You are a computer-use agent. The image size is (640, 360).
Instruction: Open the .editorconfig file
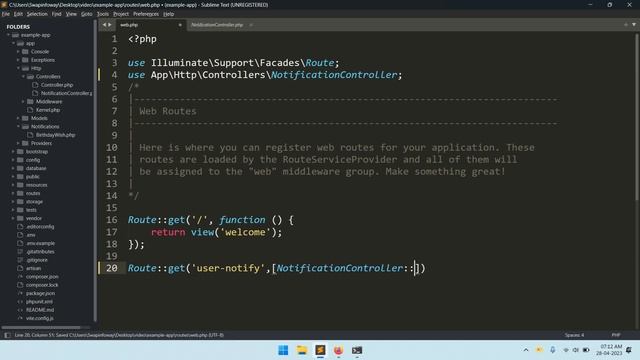point(40,227)
